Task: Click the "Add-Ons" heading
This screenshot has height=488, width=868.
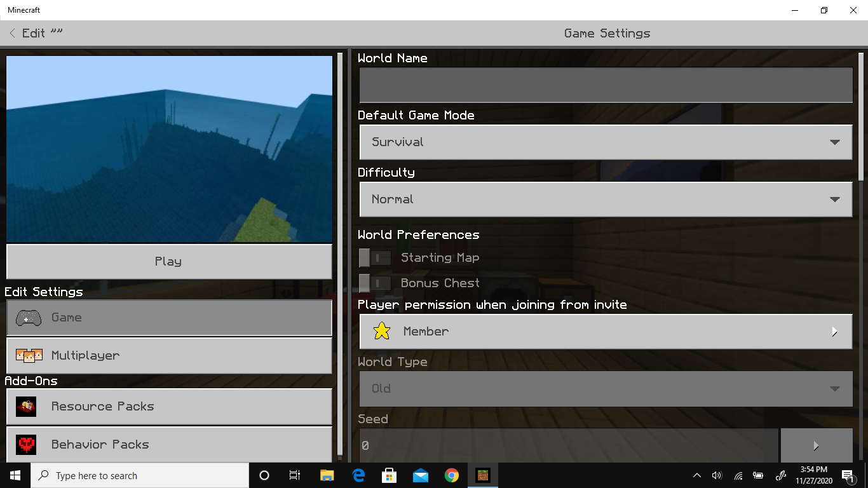Action: point(31,381)
